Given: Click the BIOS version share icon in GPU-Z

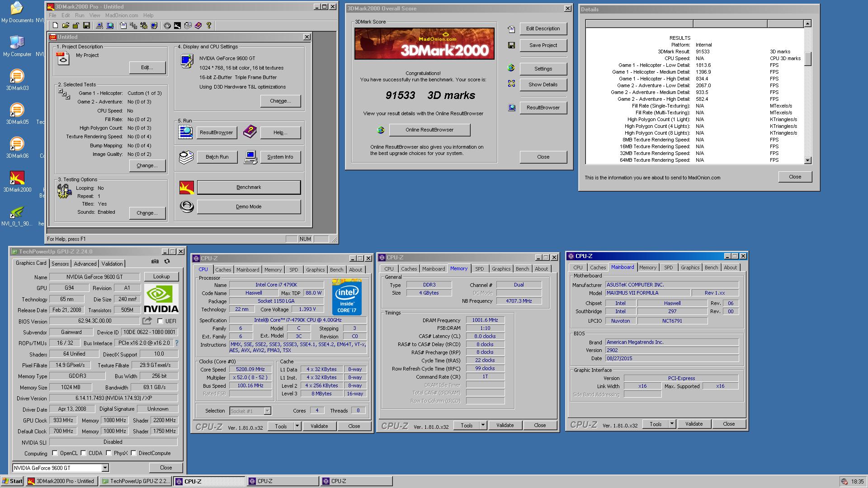Looking at the screenshot, I should (x=147, y=321).
